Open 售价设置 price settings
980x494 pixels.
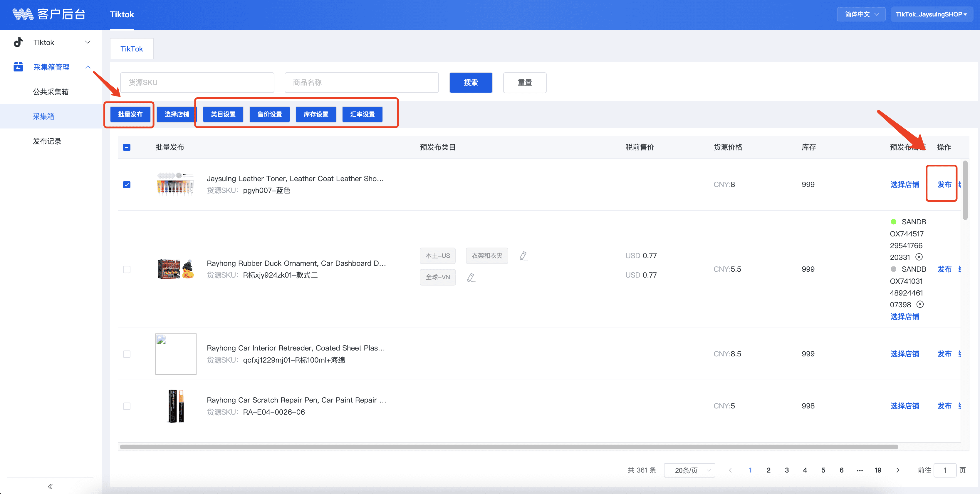coord(269,114)
